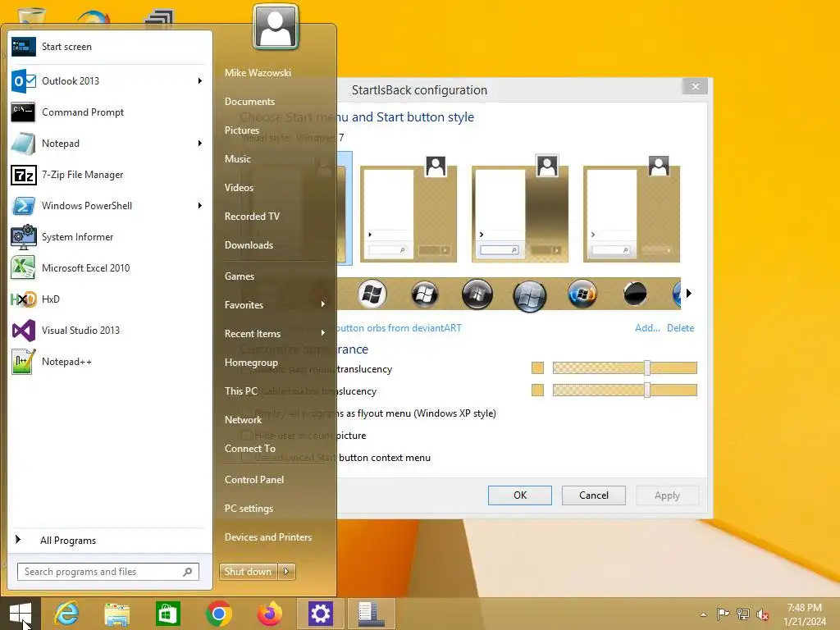Open Mike Wazowski user folder
Image resolution: width=840 pixels, height=630 pixels.
point(258,73)
